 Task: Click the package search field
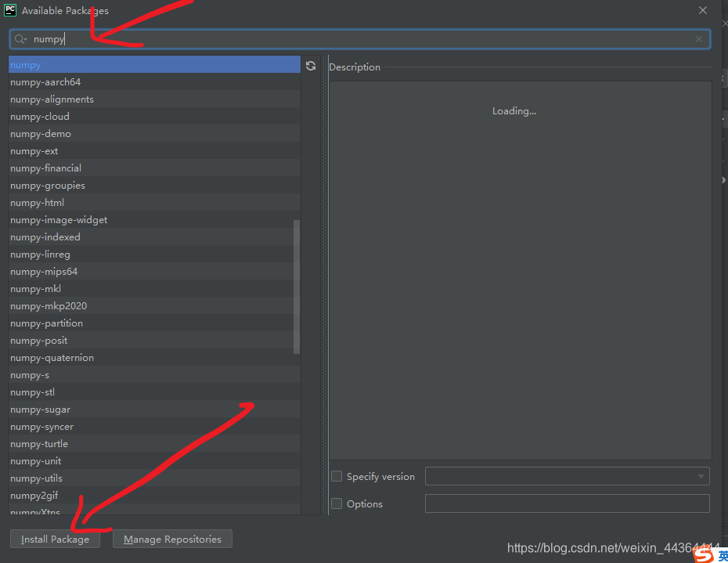360,39
